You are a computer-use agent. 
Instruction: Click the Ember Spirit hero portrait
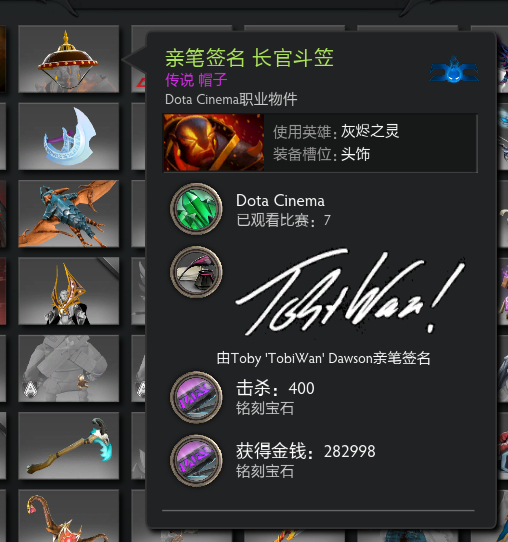point(214,142)
